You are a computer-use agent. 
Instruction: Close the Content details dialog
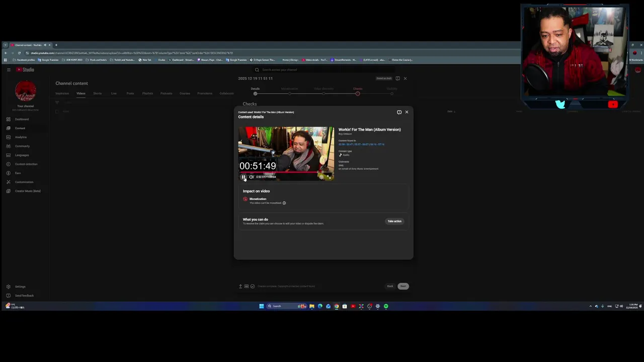click(407, 112)
